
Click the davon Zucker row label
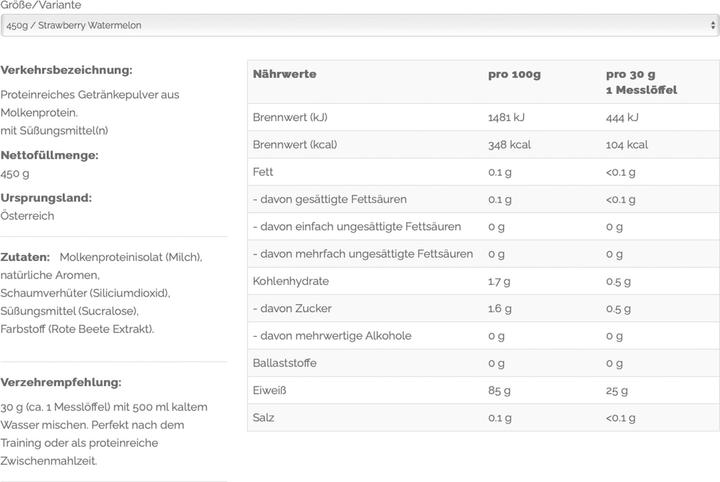(289, 308)
